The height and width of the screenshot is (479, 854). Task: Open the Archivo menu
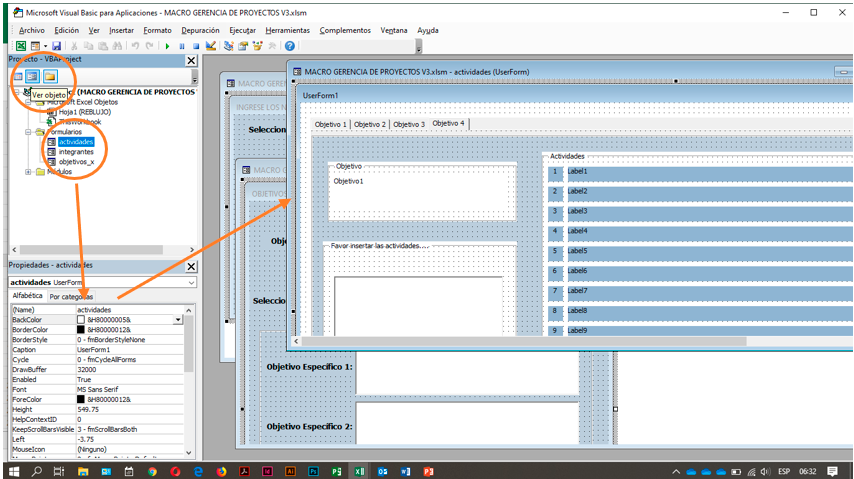(x=32, y=31)
